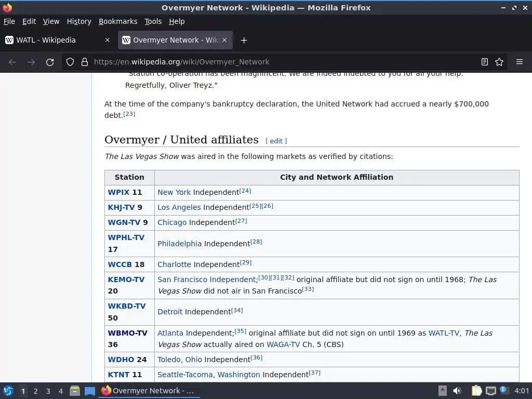Open the File menu
The image size is (532, 399).
click(x=9, y=21)
